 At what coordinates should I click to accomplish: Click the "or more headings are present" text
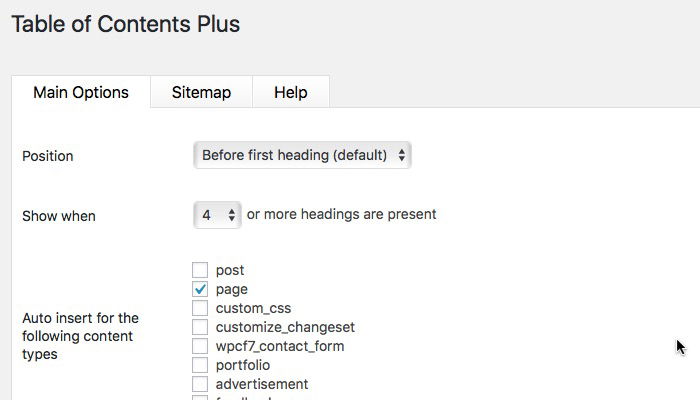[341, 214]
